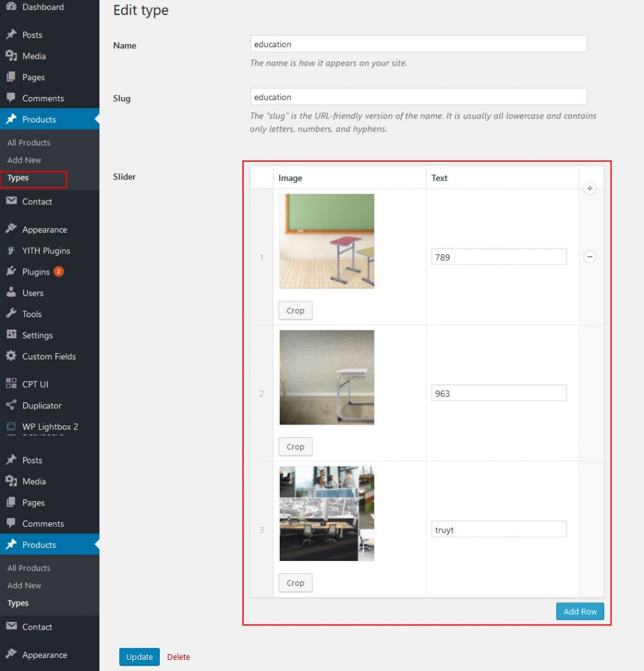Viewport: 644px width, 671px height.
Task: Click the text field containing truyt
Action: click(499, 529)
